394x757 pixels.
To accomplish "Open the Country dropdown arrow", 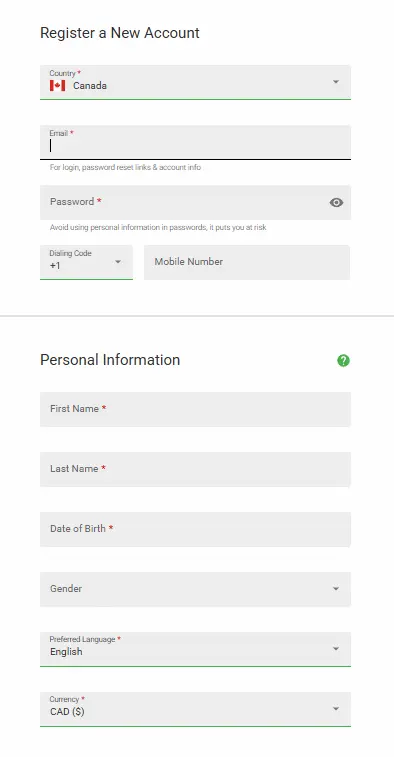I will [336, 82].
